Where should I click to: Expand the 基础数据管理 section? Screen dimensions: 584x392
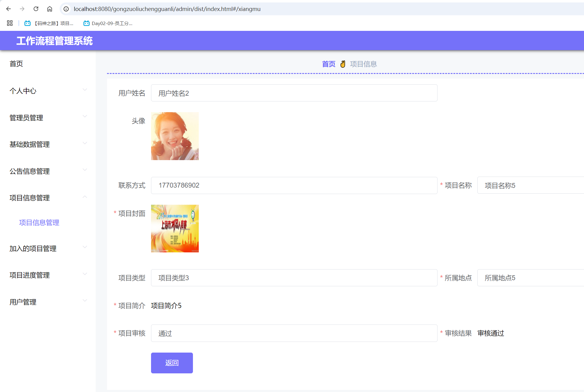(47, 144)
